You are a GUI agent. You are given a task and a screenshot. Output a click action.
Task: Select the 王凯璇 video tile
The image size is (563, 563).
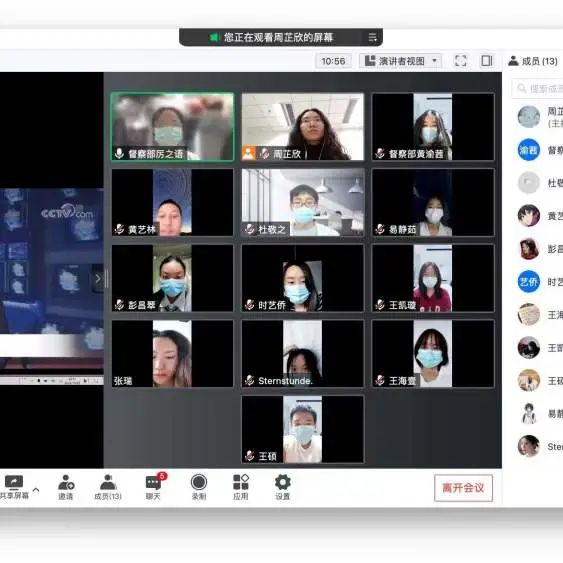coord(433,278)
